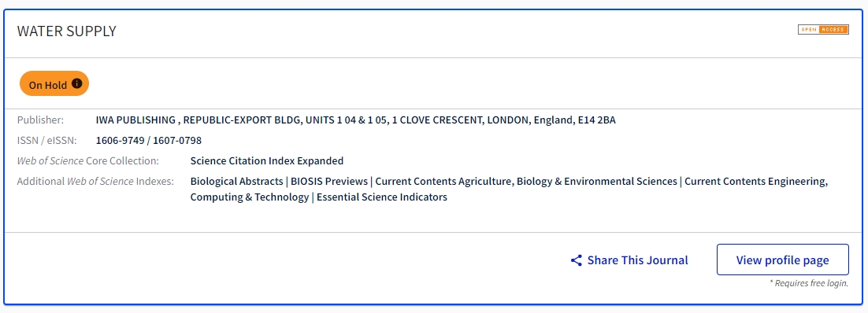Click the Essential Science Indicators entry
This screenshot has height=313, width=868.
click(382, 197)
